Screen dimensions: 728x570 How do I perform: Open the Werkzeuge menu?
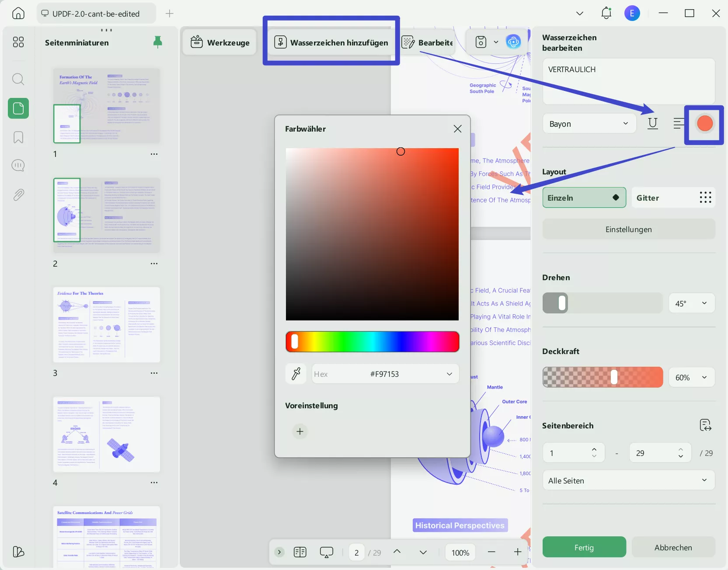tap(219, 42)
